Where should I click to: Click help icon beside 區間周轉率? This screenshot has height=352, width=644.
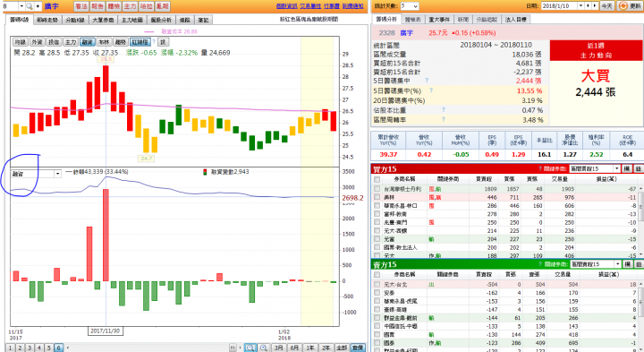443,119
